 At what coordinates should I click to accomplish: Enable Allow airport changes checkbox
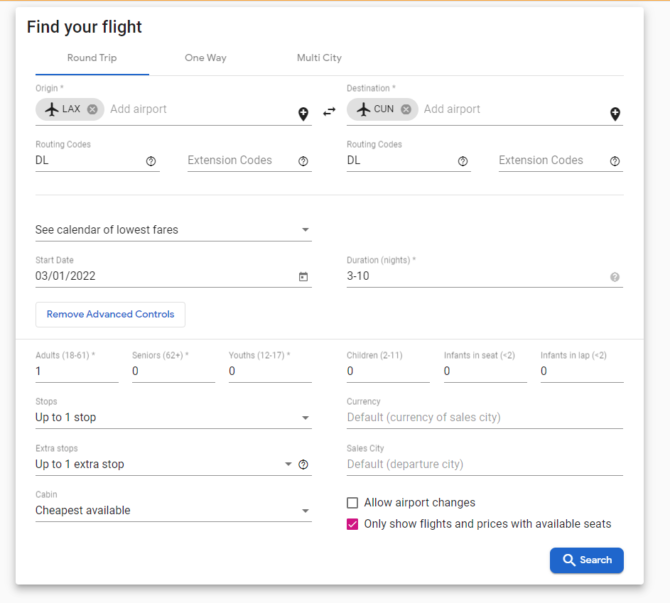352,503
